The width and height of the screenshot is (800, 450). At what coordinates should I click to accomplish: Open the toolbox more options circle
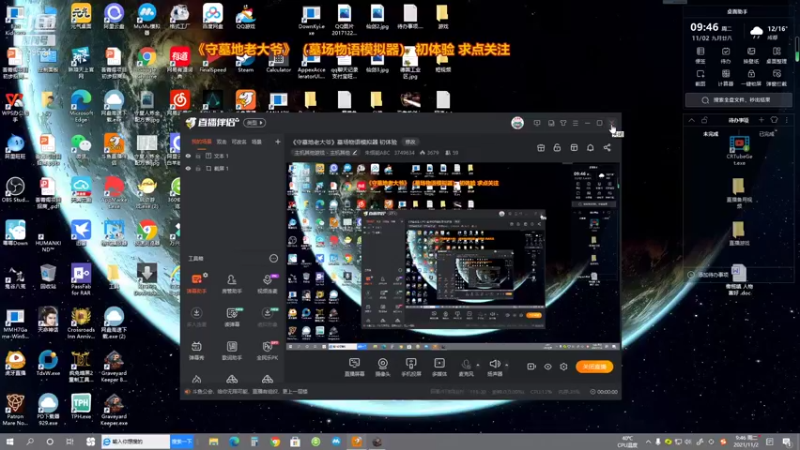273,258
